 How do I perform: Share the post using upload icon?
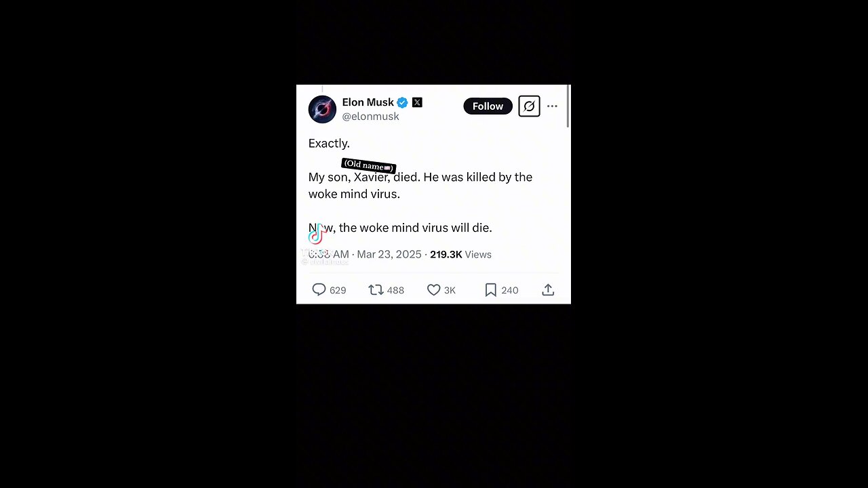tap(548, 290)
